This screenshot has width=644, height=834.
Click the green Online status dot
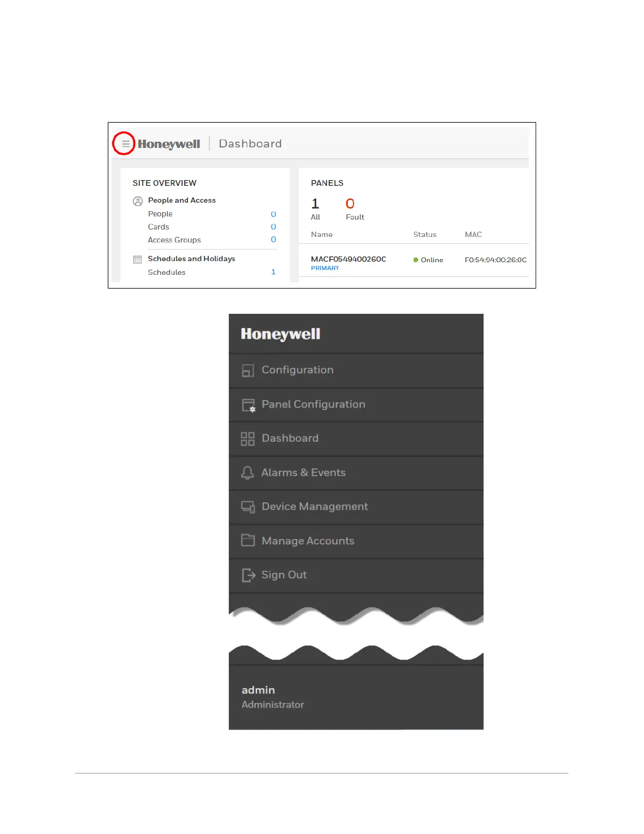pyautogui.click(x=416, y=260)
